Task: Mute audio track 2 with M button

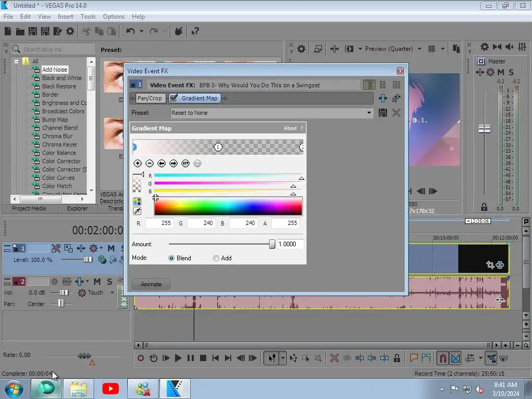Action: [97, 282]
